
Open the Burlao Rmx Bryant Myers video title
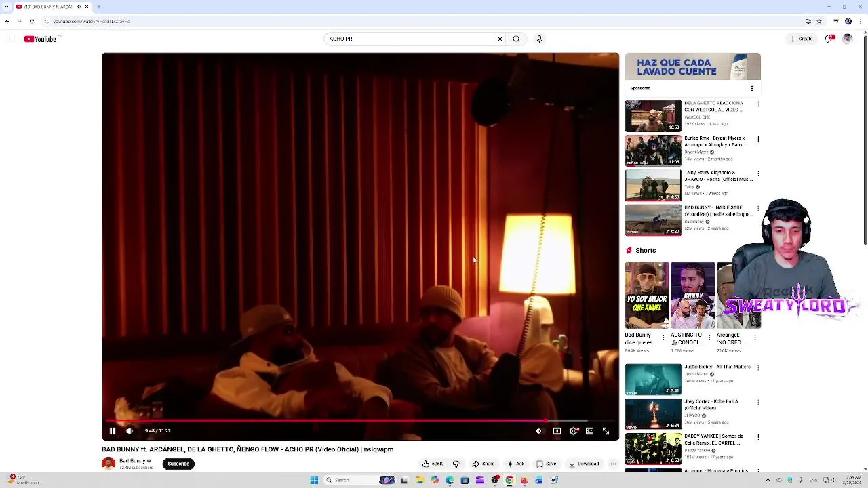pyautogui.click(x=715, y=141)
